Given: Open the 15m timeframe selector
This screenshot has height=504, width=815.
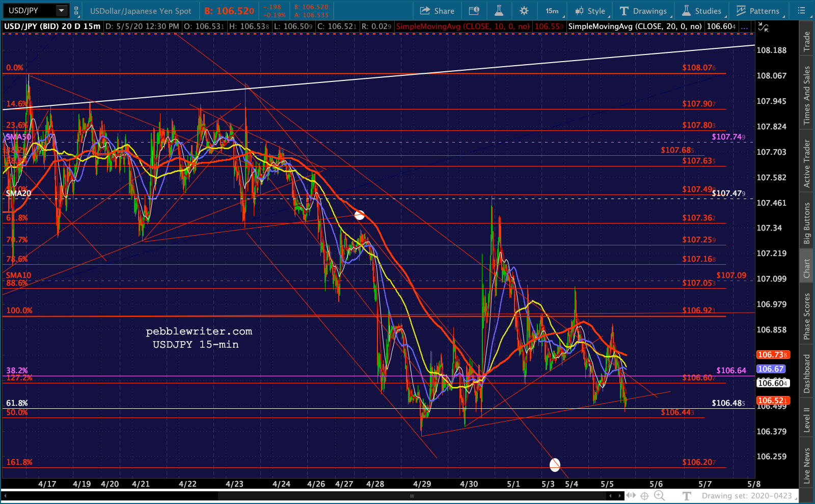Looking at the screenshot, I should pyautogui.click(x=552, y=11).
